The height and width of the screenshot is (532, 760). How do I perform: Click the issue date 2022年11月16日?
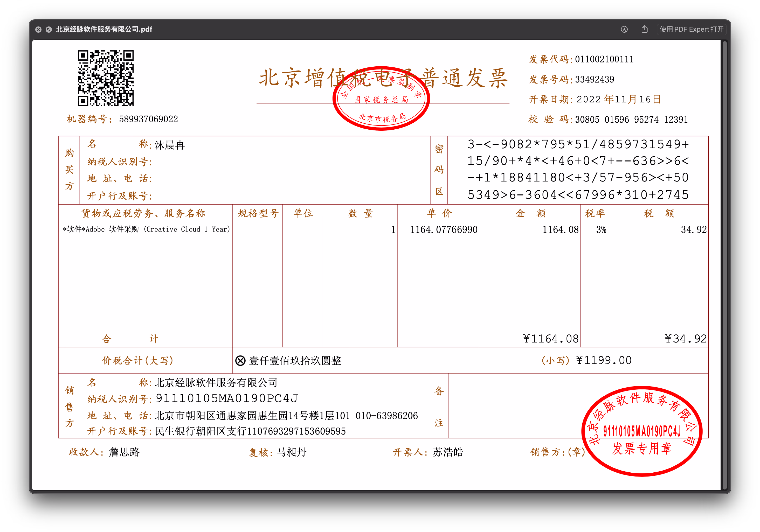pyautogui.click(x=618, y=99)
